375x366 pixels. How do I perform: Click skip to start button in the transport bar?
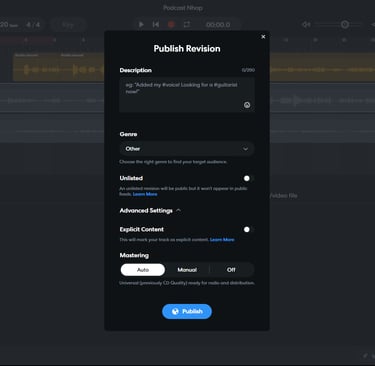(x=156, y=24)
